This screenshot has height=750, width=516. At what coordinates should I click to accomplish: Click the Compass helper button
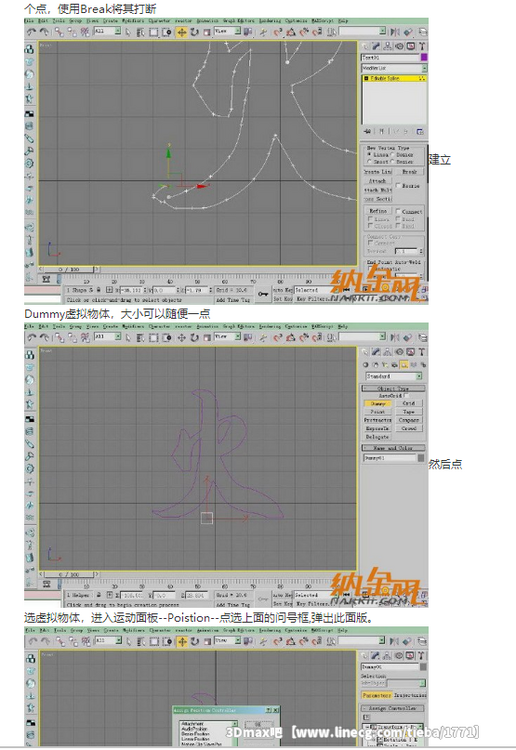(409, 420)
